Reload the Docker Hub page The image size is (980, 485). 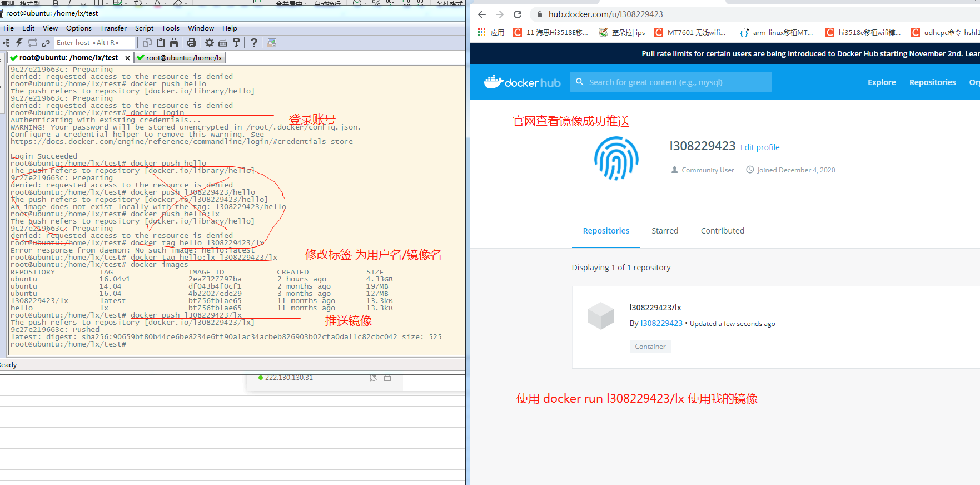tap(518, 14)
